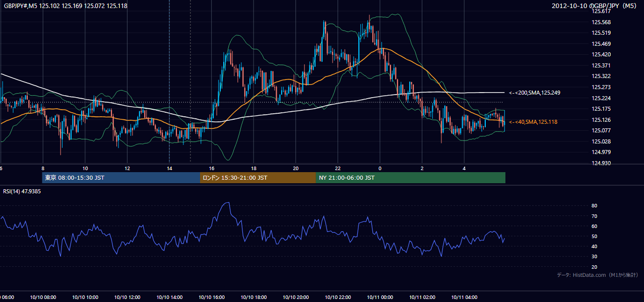Click price axis value 125.224
The height and width of the screenshot is (302, 644).
602,98
